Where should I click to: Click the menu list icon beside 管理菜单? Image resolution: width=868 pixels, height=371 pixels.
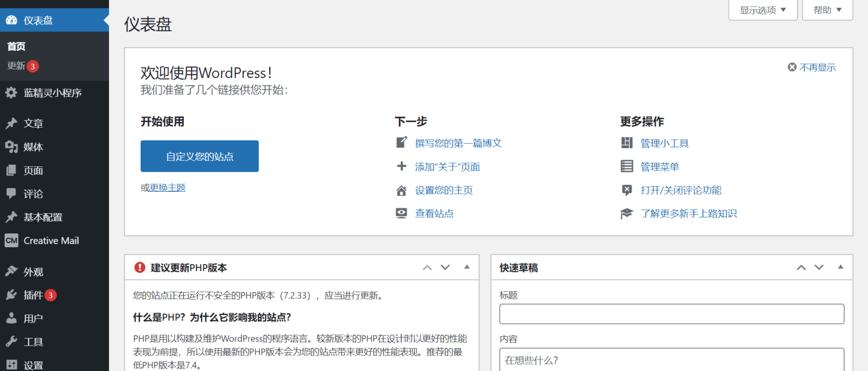pyautogui.click(x=627, y=166)
